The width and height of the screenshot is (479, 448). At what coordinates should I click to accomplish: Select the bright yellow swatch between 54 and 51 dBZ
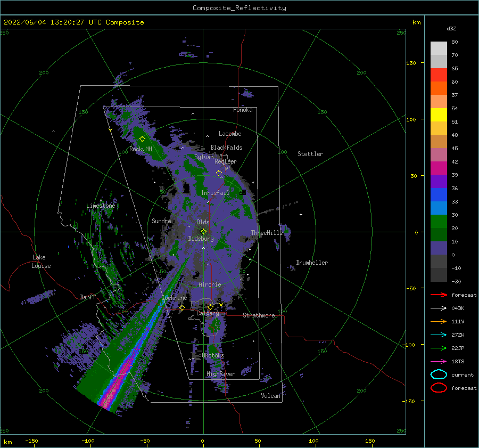pos(439,115)
